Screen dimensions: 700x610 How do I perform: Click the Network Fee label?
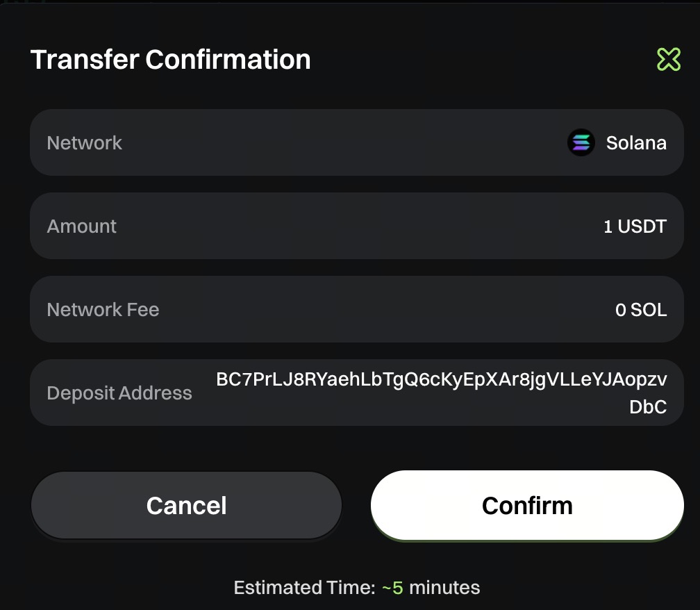103,310
